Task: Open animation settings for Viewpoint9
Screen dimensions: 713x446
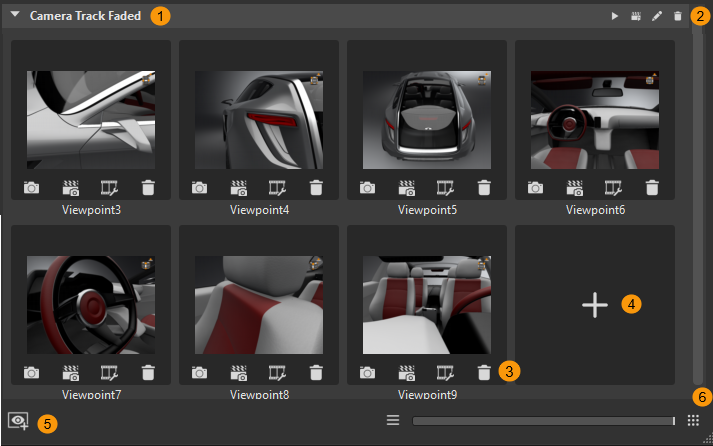Action: (x=445, y=373)
